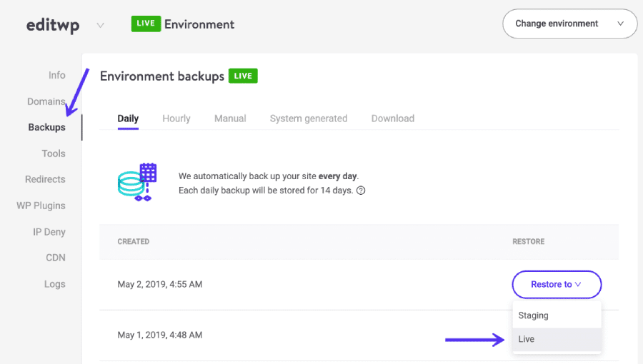Go to IP Deny page
This screenshot has width=643, height=364.
(x=49, y=232)
